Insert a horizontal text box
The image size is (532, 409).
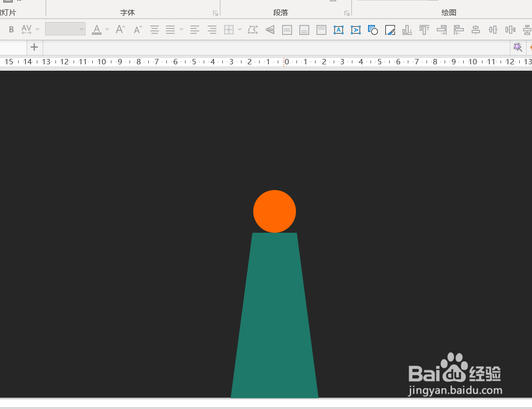click(x=339, y=30)
